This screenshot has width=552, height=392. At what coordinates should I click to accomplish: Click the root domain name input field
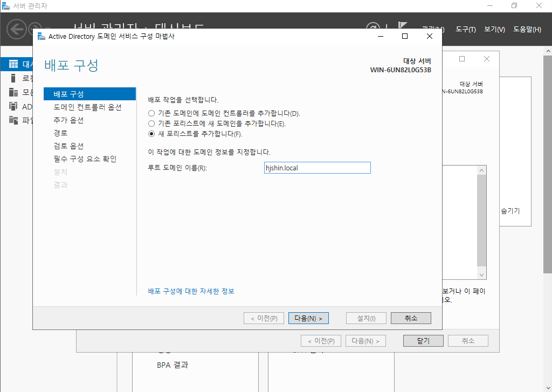pos(317,168)
